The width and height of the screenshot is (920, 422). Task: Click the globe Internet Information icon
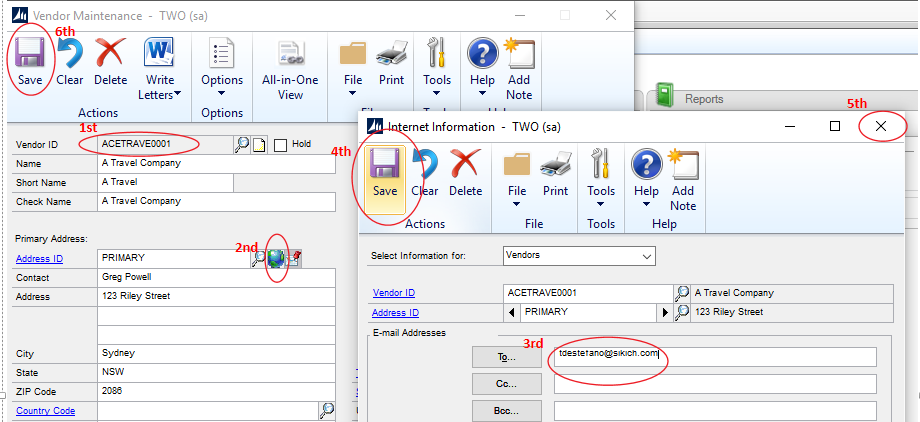click(x=277, y=257)
